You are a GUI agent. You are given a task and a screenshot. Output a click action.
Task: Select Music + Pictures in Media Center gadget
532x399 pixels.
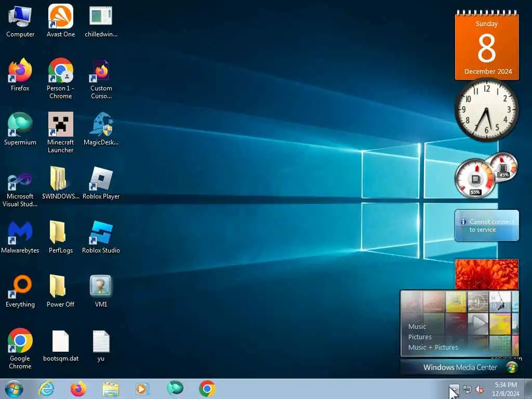[x=433, y=347]
